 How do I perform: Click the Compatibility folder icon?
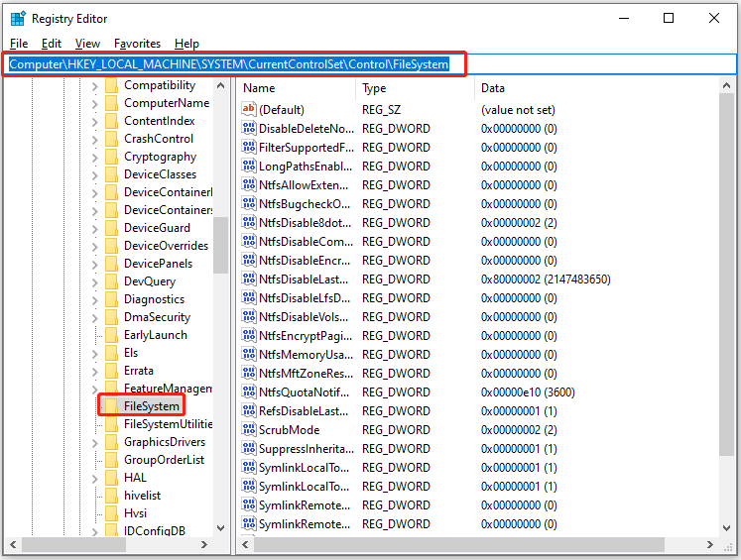(x=111, y=85)
